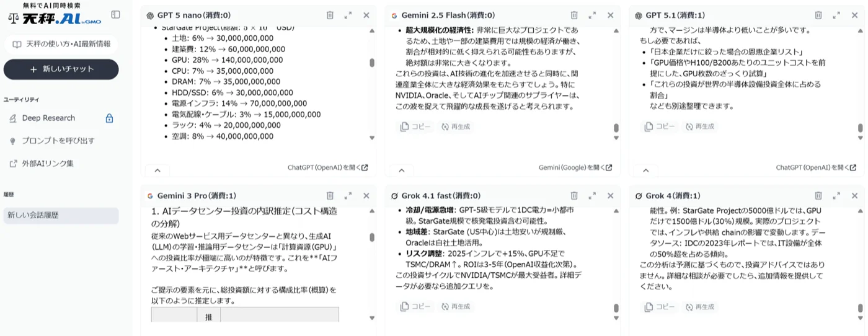Open Deep Research utility
Viewport: 868px width, 336px height.
click(48, 118)
